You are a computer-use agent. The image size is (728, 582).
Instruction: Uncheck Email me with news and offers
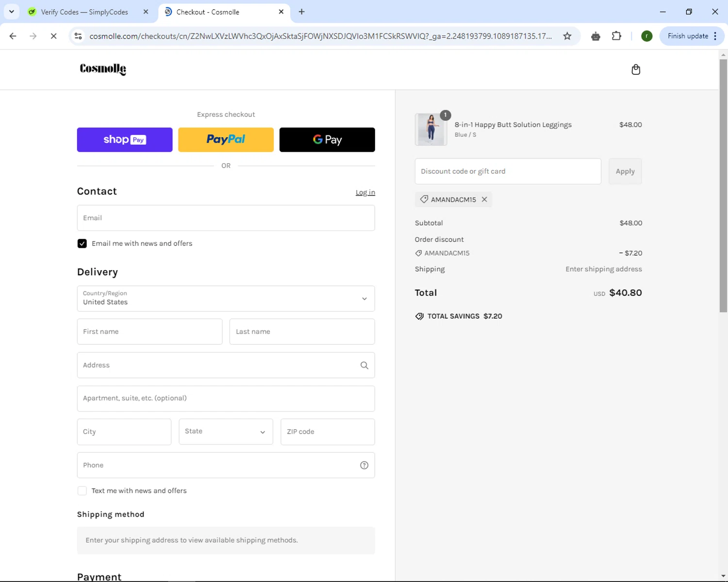tap(82, 243)
